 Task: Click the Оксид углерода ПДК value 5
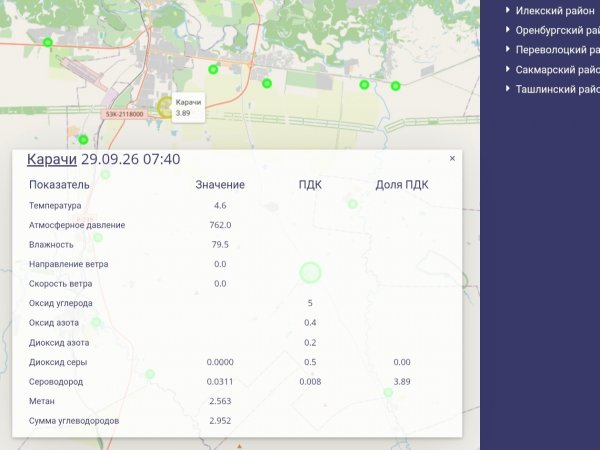tap(310, 303)
